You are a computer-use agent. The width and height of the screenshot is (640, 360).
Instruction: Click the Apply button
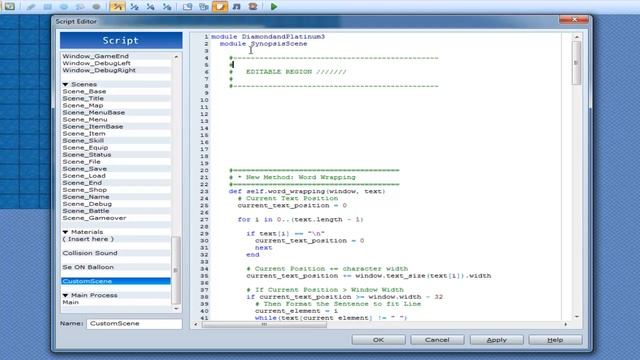point(496,340)
